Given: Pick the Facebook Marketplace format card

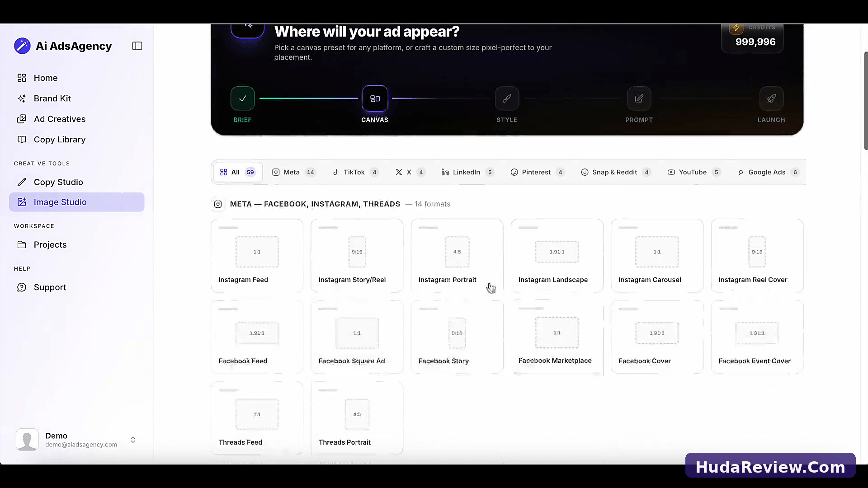Looking at the screenshot, I should pos(557,337).
